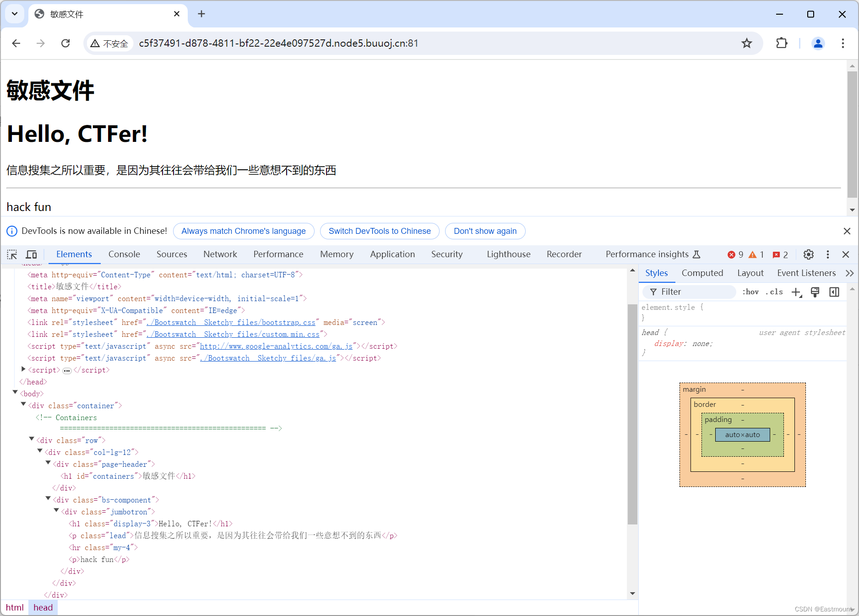
Task: Expand the collapsed script node
Action: pyautogui.click(x=23, y=369)
